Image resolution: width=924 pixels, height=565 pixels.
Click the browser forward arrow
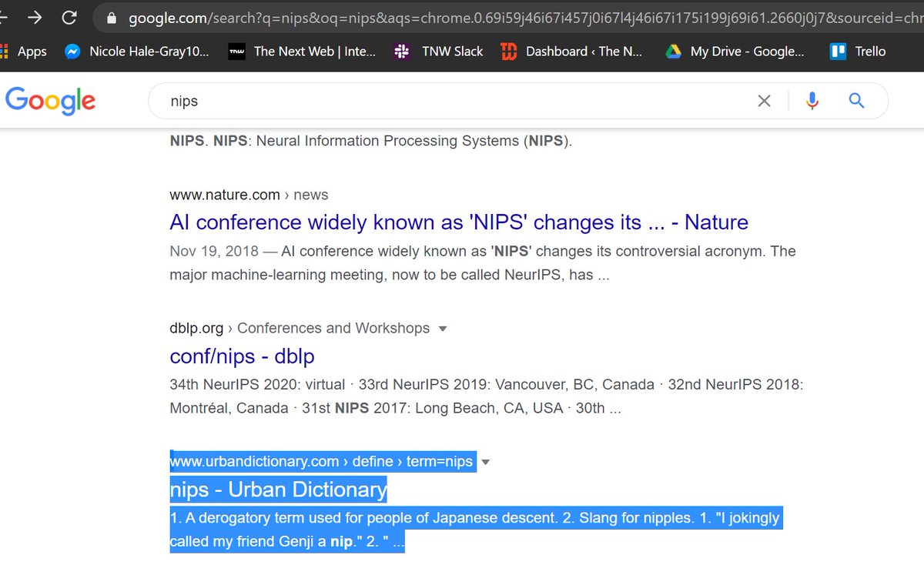(x=35, y=17)
